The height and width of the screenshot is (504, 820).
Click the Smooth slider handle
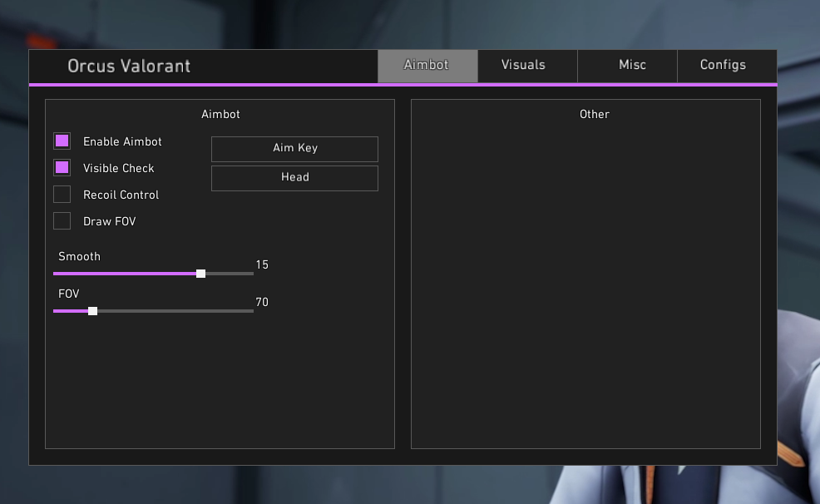click(200, 274)
